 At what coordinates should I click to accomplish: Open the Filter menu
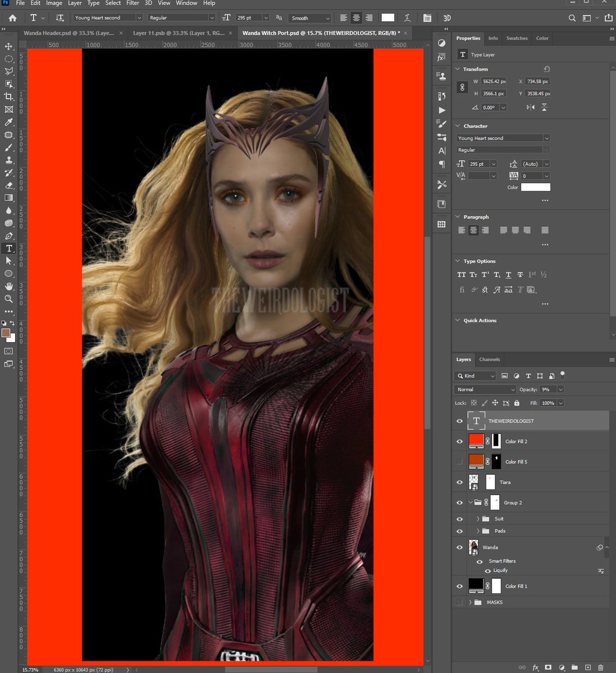tap(132, 3)
